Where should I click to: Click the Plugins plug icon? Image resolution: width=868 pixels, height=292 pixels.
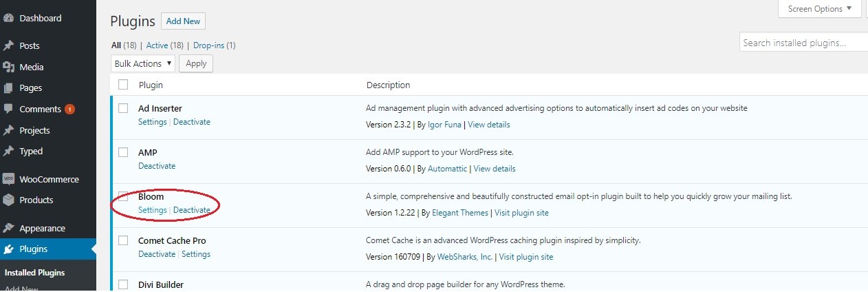9,249
